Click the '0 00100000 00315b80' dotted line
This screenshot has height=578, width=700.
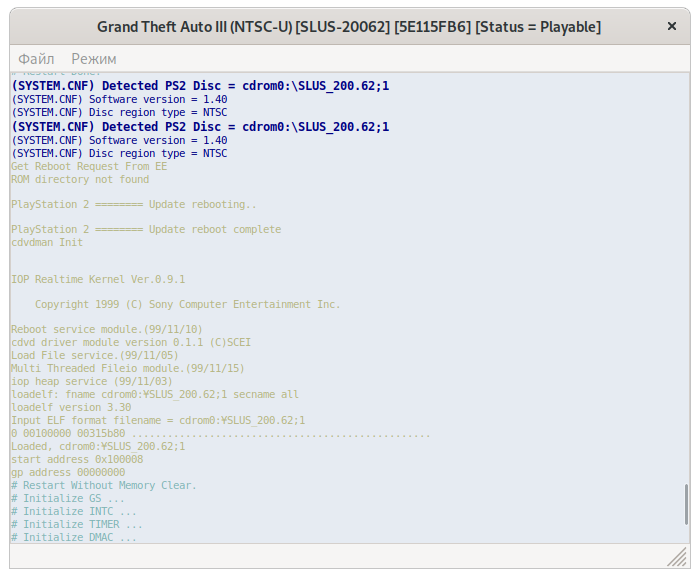[221, 433]
